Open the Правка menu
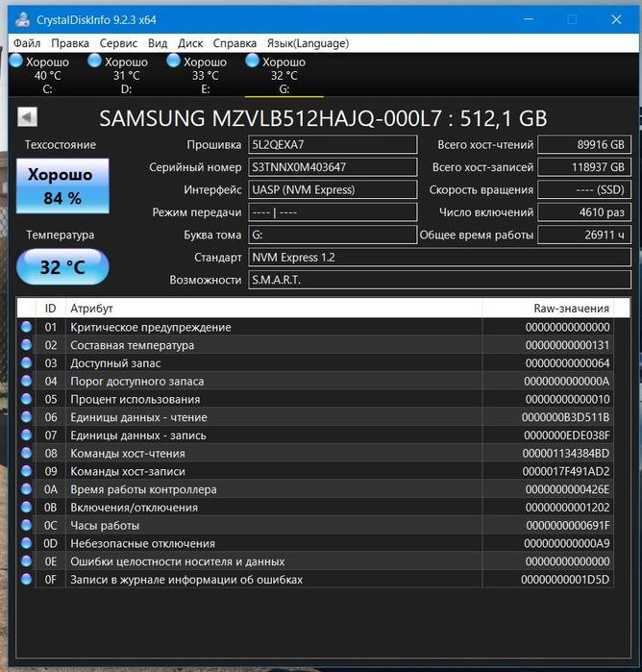Screen dimensions: 642x672 [70, 43]
